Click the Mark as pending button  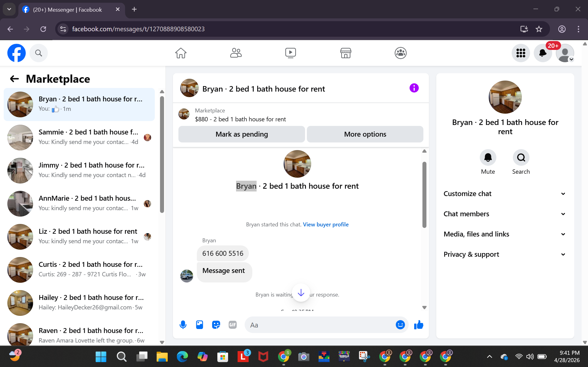(x=242, y=134)
